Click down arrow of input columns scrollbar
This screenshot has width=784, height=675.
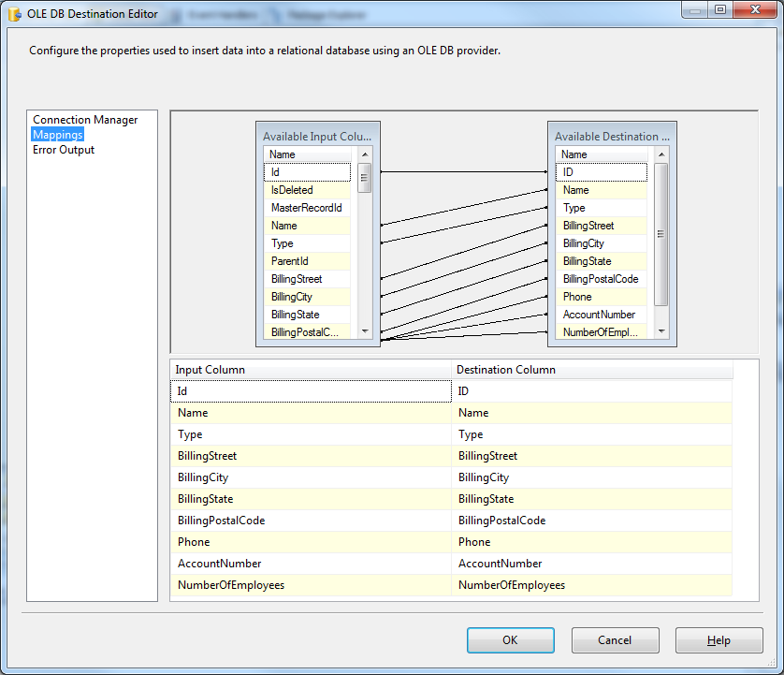click(x=365, y=330)
